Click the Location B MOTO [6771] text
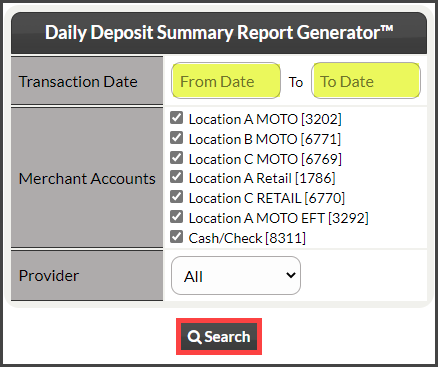The height and width of the screenshot is (367, 438). point(265,139)
